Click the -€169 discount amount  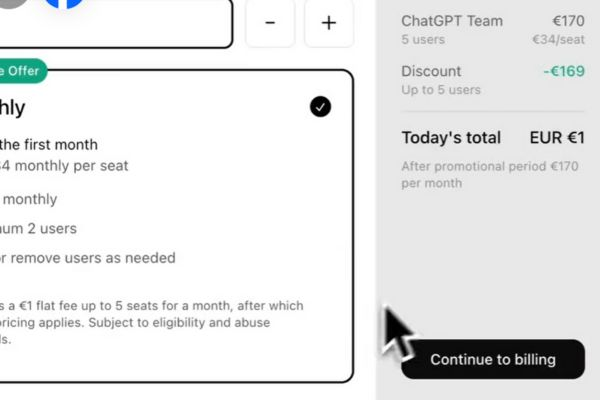tap(564, 71)
